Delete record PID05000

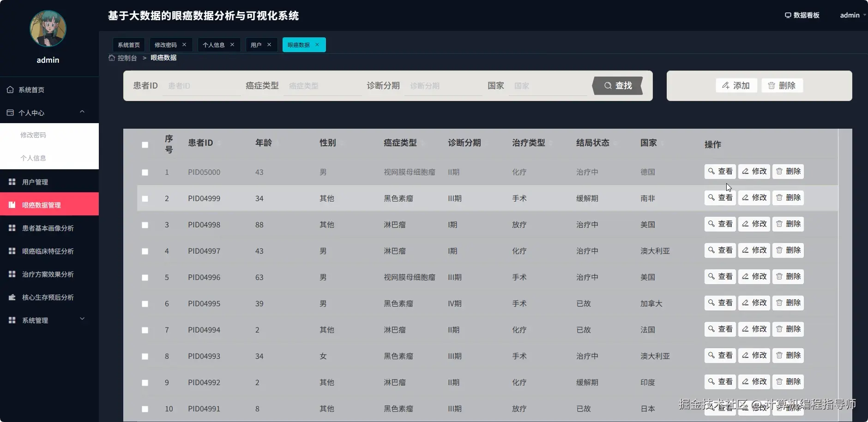788,171
